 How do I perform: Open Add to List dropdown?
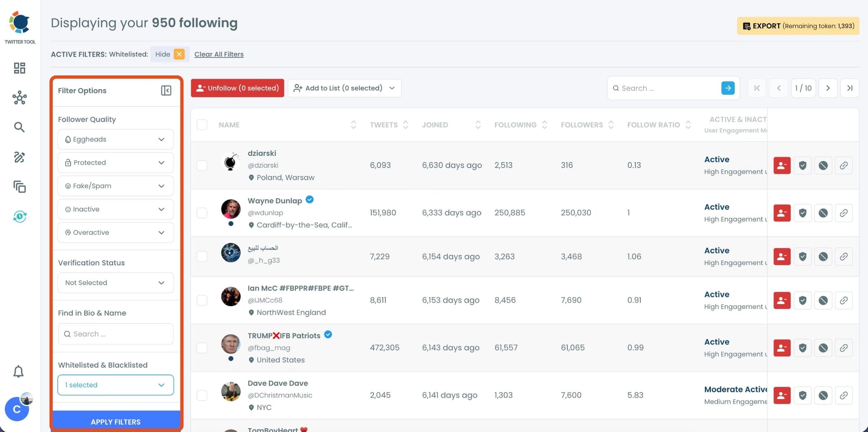(x=344, y=88)
